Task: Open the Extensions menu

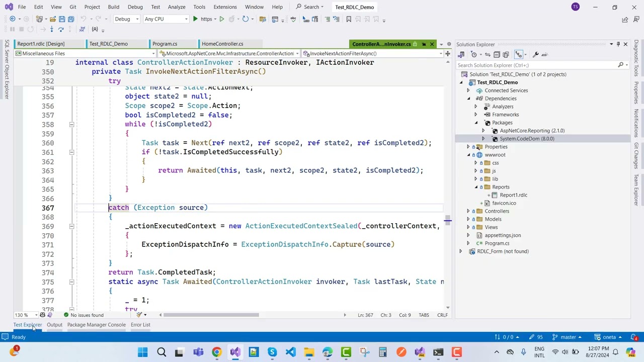Action: click(225, 7)
